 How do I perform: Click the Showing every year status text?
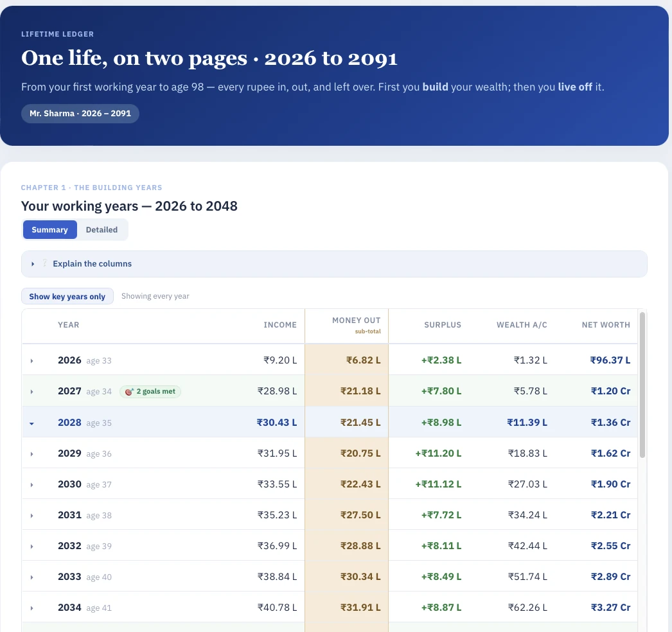click(155, 296)
